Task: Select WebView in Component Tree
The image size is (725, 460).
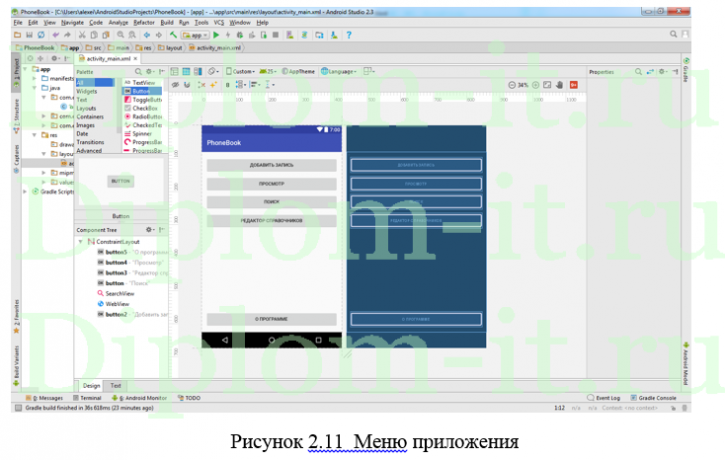Action: (x=113, y=304)
